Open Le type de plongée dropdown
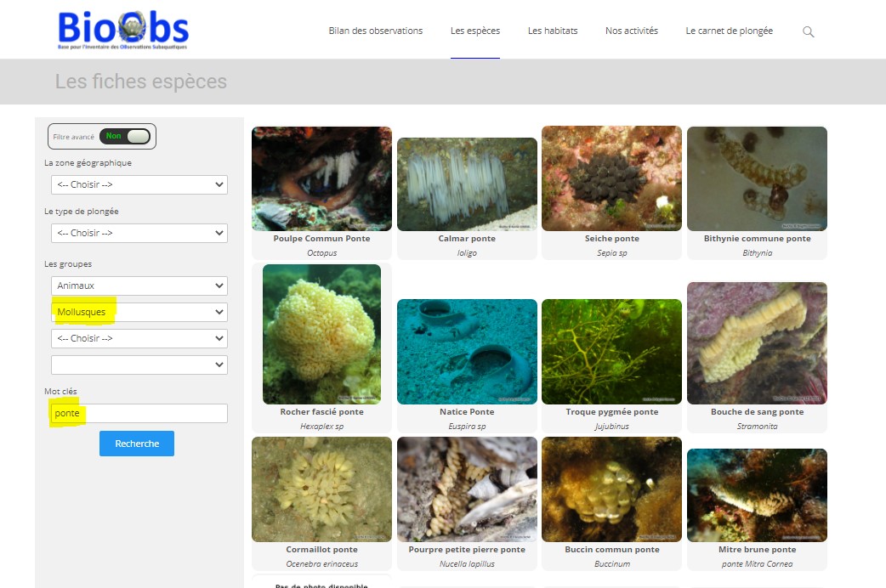886x588 pixels. tap(139, 234)
